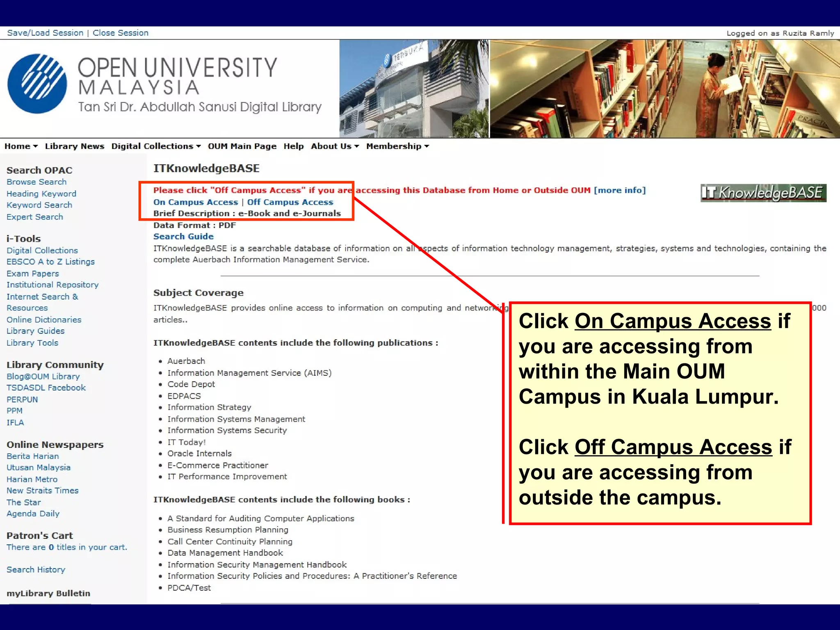Click 'PDCA/Test' book item
This screenshot has width=840, height=630.
189,588
